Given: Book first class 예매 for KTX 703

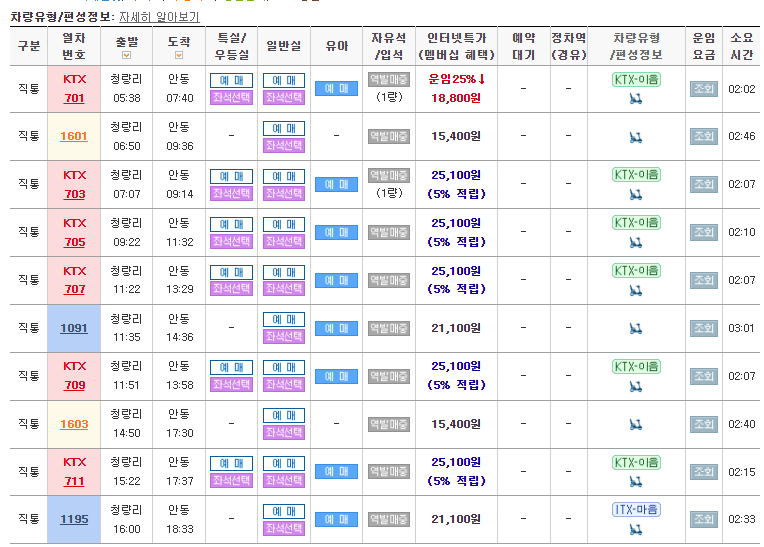Looking at the screenshot, I should pos(231,176).
